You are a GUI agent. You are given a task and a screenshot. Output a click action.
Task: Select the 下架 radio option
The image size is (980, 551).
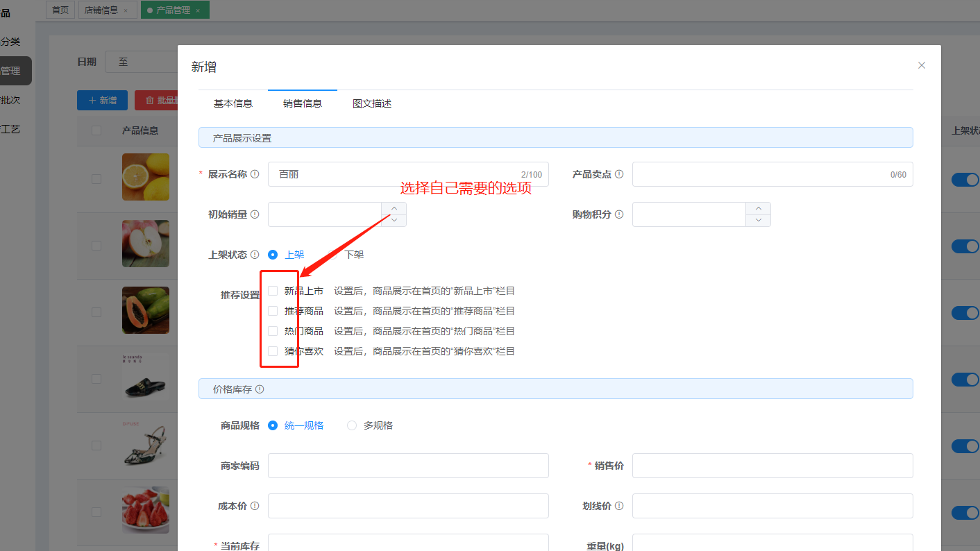pos(354,255)
